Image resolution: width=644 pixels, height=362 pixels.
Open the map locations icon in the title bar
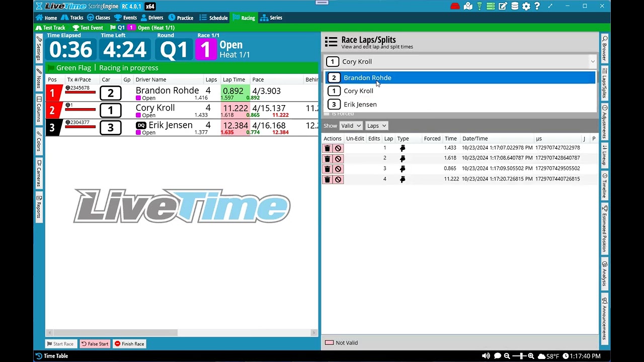click(468, 6)
